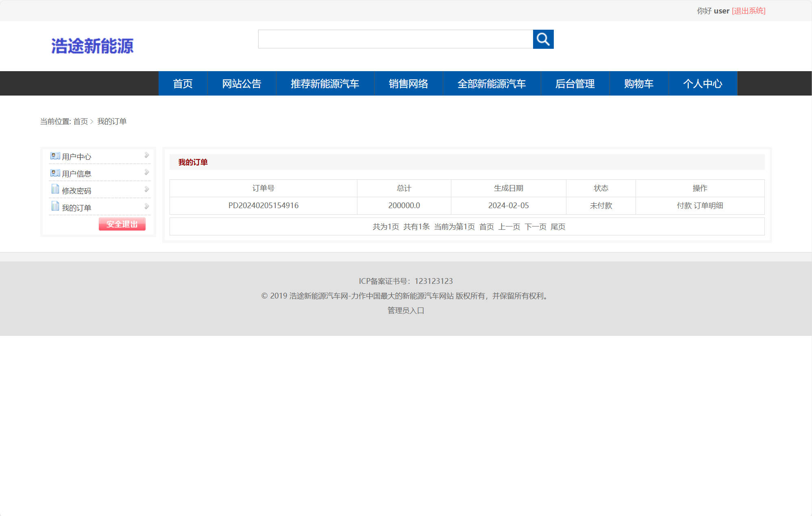Click the 修改密码 document icon

click(x=55, y=189)
